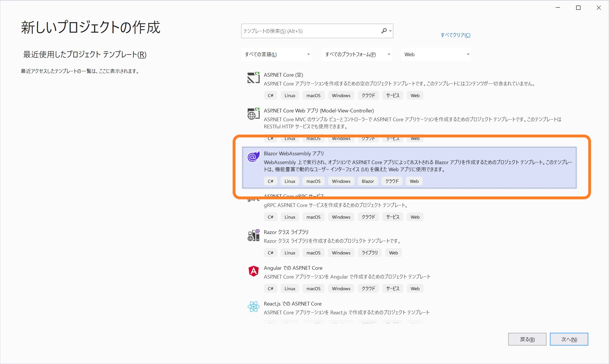This screenshot has width=609, height=364.
Task: Click the サービス tag under ASP.NET Core (空)
Action: (393, 95)
